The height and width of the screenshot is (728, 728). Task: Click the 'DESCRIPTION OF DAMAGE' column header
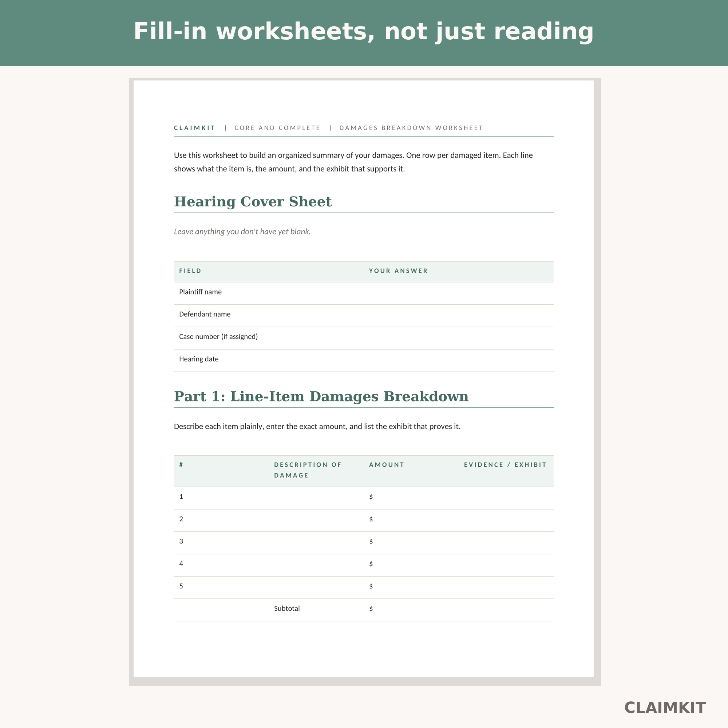308,470
